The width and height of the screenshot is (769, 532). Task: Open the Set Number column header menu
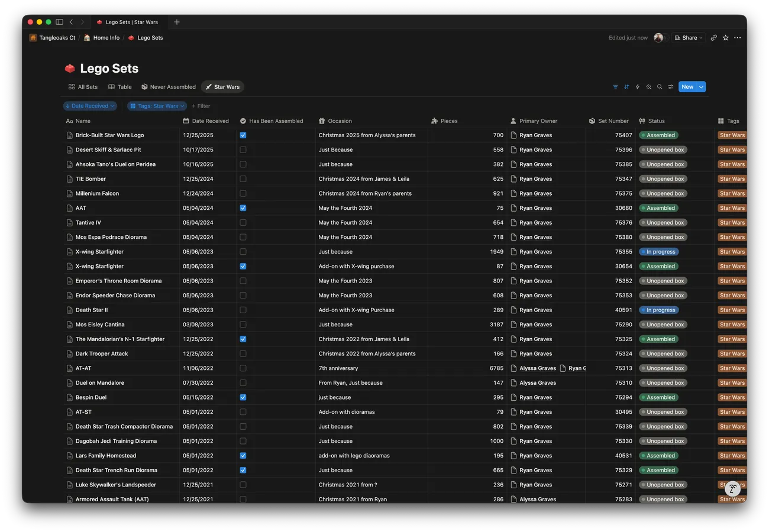[x=610, y=121]
